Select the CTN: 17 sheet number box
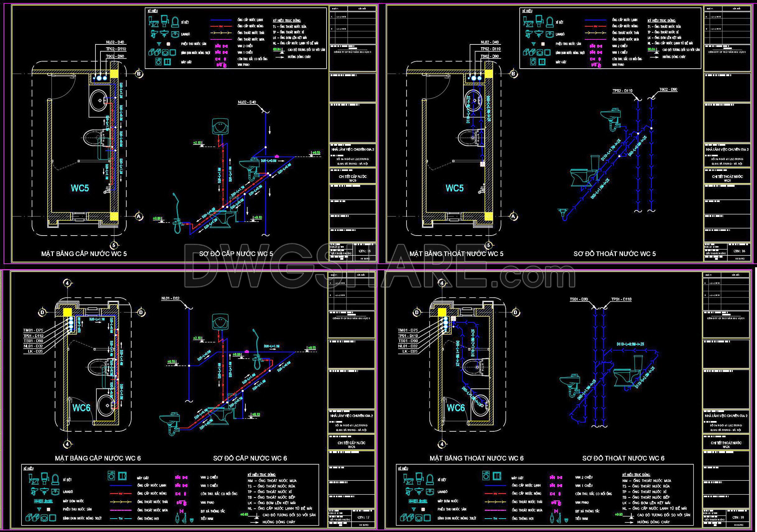Image resolution: width=757 pixels, height=532 pixels. tap(364, 517)
